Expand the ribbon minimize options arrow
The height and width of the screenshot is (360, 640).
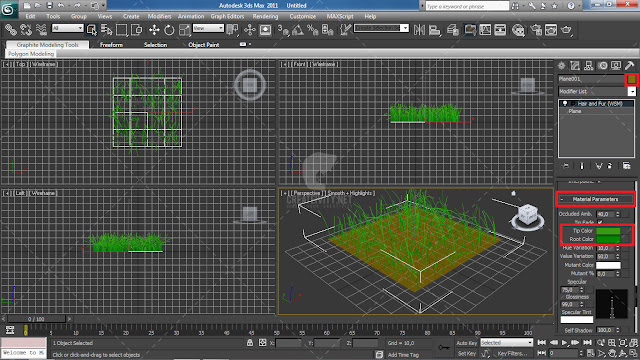[x=249, y=44]
